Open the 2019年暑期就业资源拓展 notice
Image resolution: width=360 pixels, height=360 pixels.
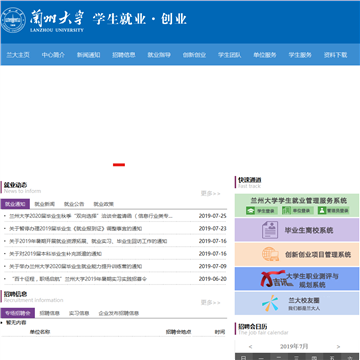click(88, 241)
